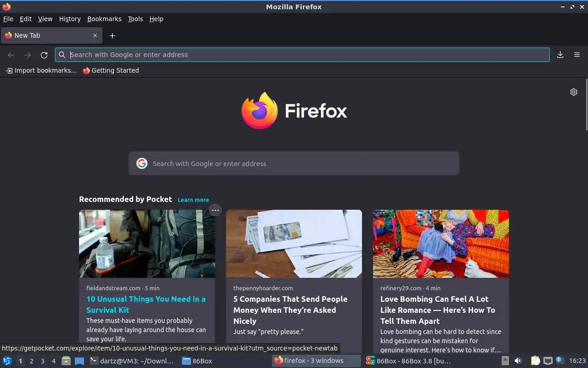Screen dimensions: 588x368
Task: Click the Recommended by Pocket heading
Action: point(125,199)
